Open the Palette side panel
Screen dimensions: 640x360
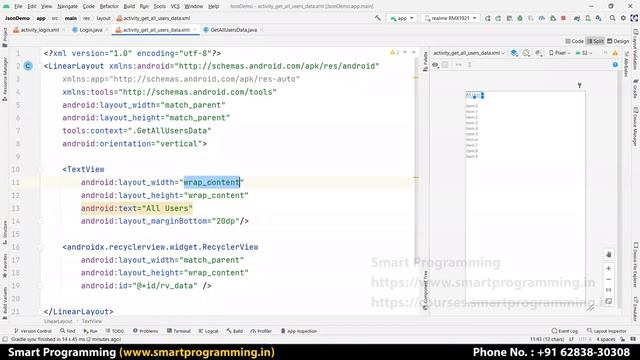click(x=425, y=61)
